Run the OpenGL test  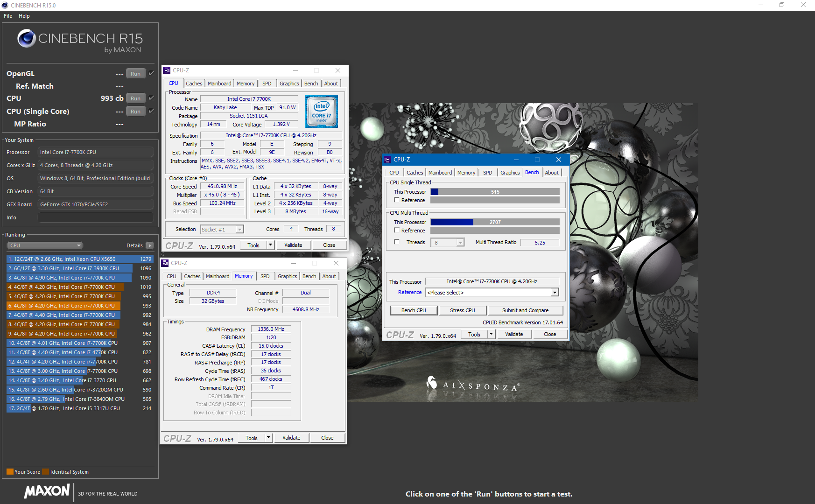tap(136, 73)
